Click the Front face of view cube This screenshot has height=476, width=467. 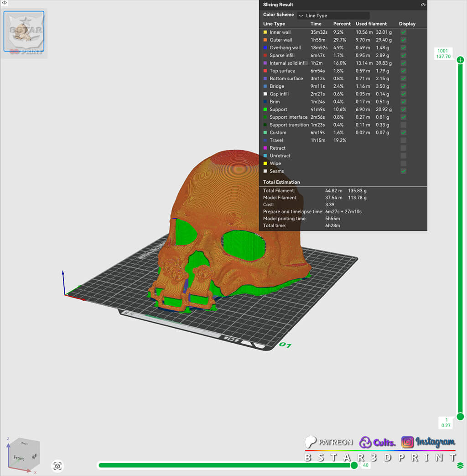[x=19, y=458]
